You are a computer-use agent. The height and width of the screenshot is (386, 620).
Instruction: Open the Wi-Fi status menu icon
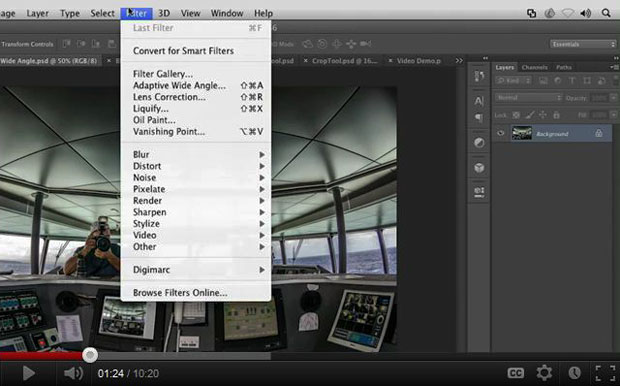coord(568,13)
